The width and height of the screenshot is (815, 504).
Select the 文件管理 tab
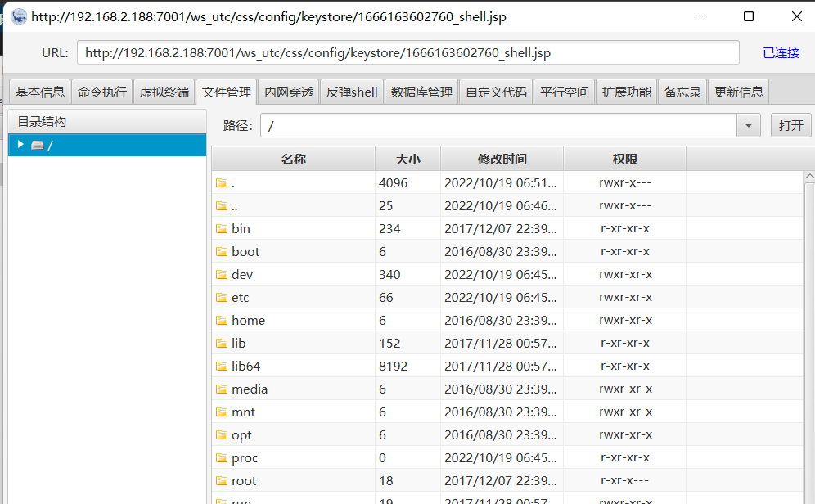(226, 92)
